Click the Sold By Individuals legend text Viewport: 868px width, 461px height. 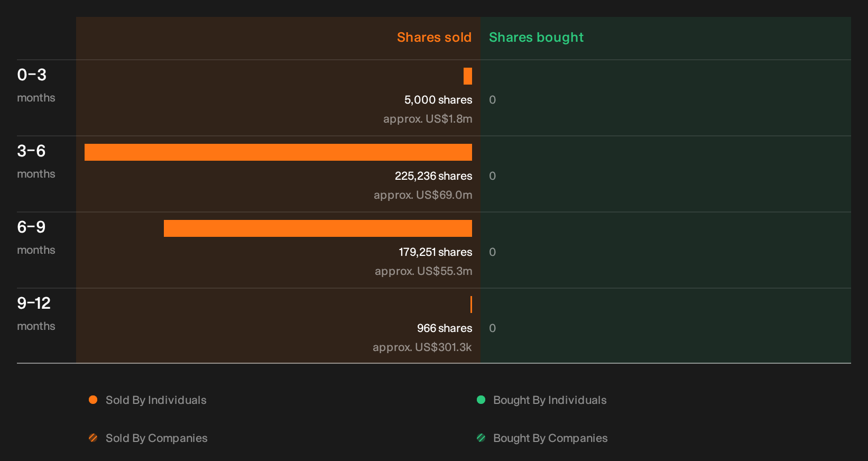[x=156, y=400]
